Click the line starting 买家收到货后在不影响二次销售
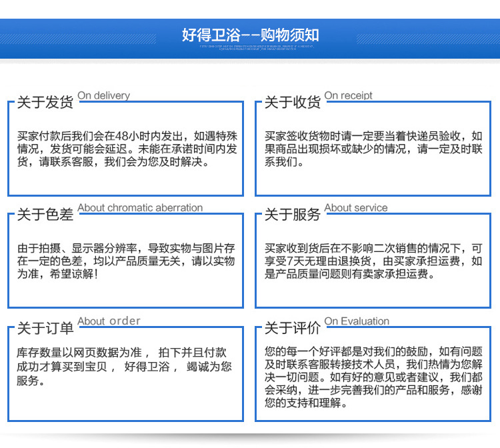This screenshot has height=448, width=500. (373, 248)
